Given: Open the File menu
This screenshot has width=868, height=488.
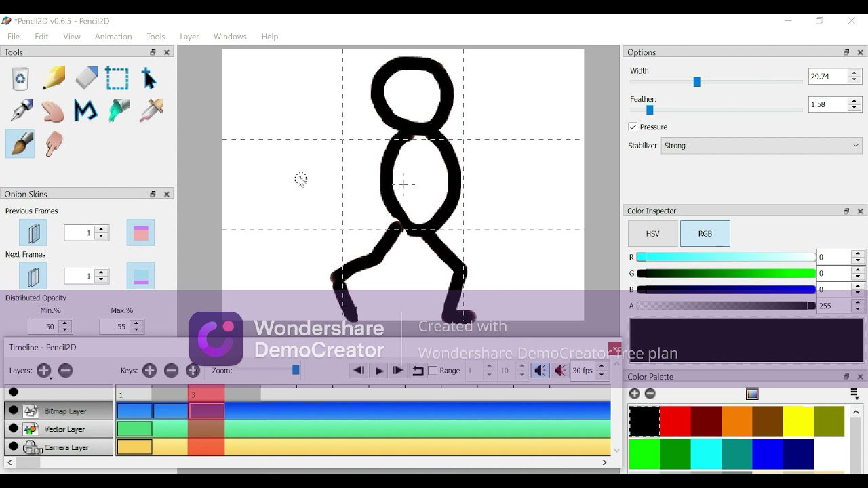Looking at the screenshot, I should 14,37.
